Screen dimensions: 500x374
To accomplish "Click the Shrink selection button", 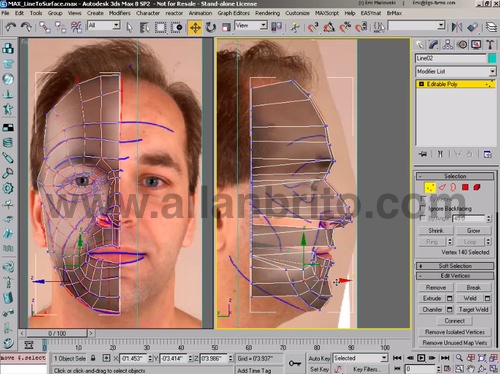I will [436, 231].
